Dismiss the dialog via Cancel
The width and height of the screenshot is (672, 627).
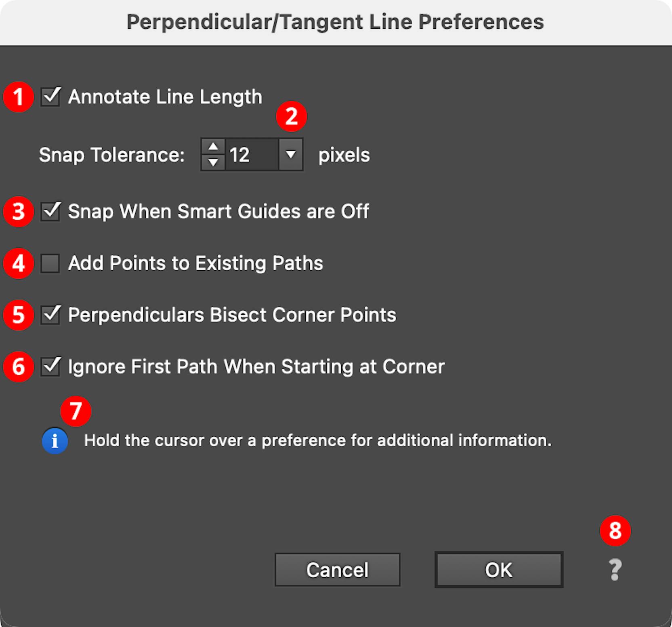338,570
